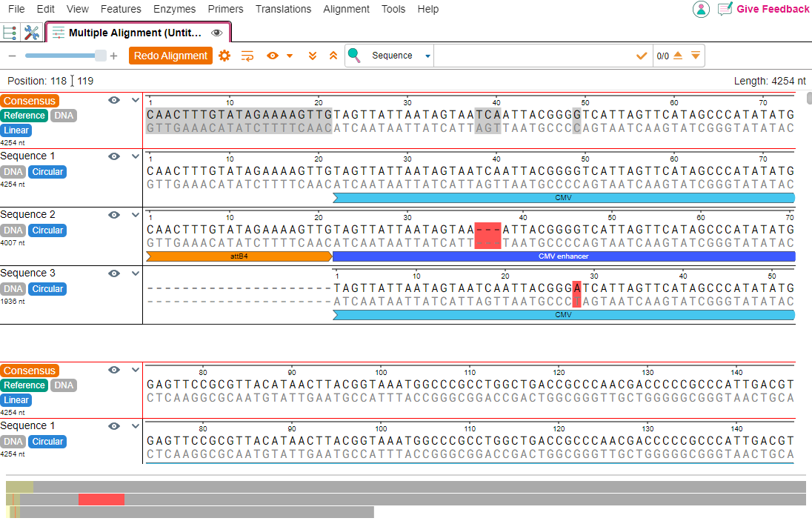
Task: Expand the Sequence 2 row chevron
Action: [x=135, y=215]
